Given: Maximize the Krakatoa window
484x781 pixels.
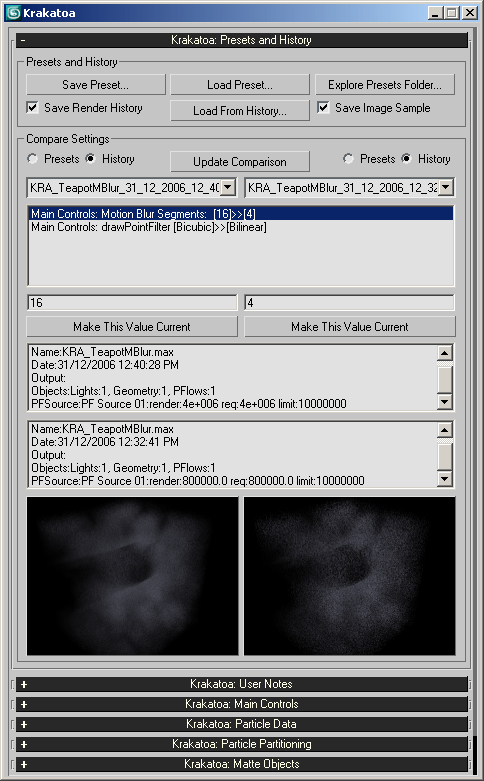Looking at the screenshot, I should click(452, 13).
